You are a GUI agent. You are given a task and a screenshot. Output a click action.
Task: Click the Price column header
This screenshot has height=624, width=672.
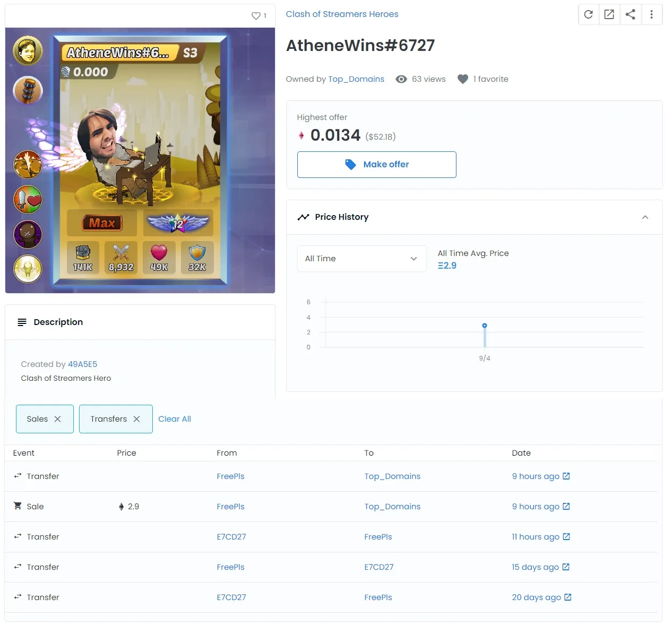coord(126,453)
